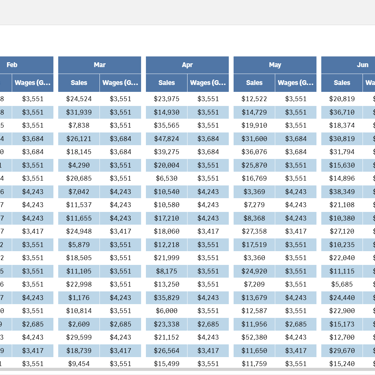Select the Apr month column header
Viewport: 375px width, 375px height.
pos(187,65)
